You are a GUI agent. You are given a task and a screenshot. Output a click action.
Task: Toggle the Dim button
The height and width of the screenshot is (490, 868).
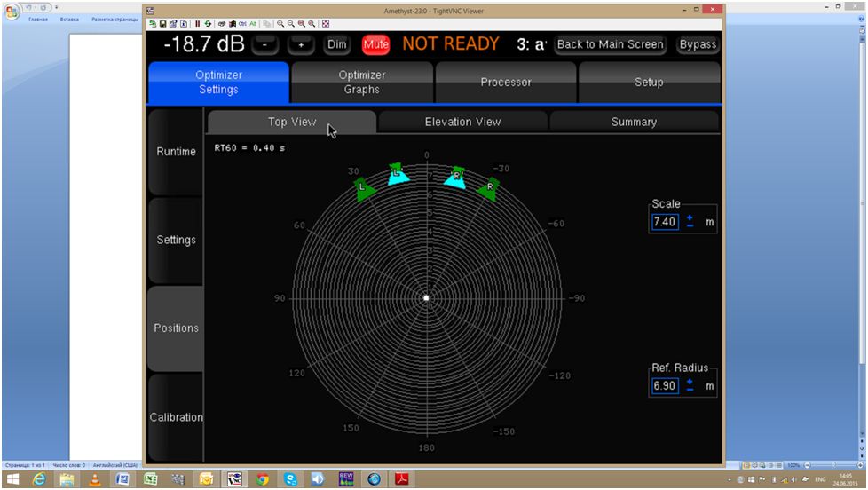tap(337, 44)
